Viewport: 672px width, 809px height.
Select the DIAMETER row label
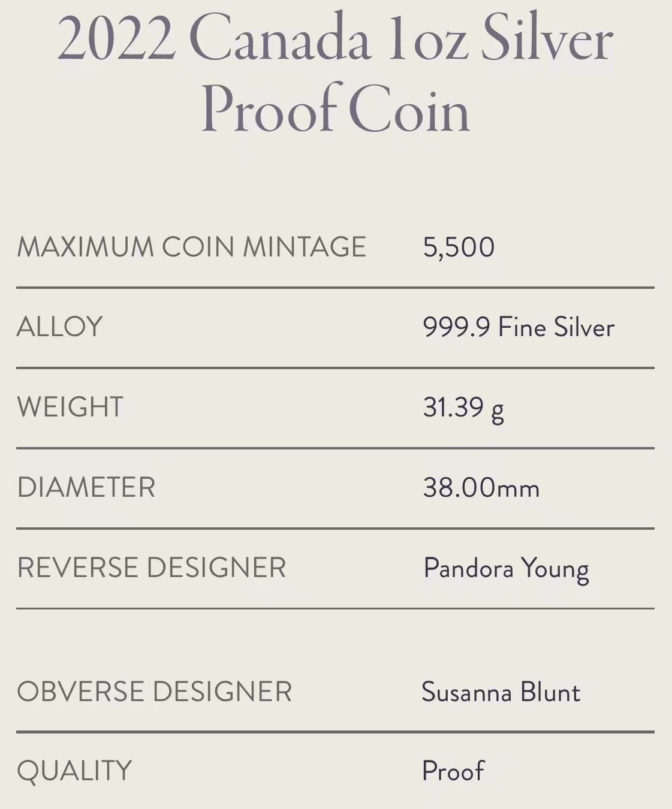point(86,487)
